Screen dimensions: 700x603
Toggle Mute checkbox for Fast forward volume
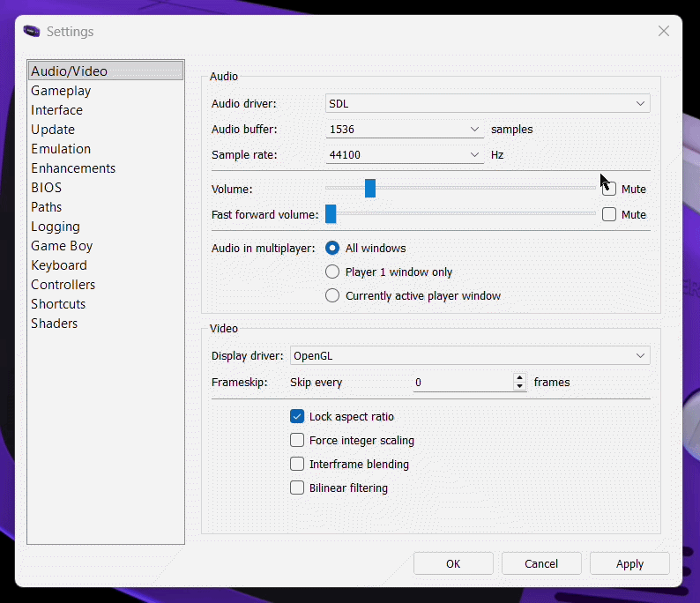pos(609,214)
